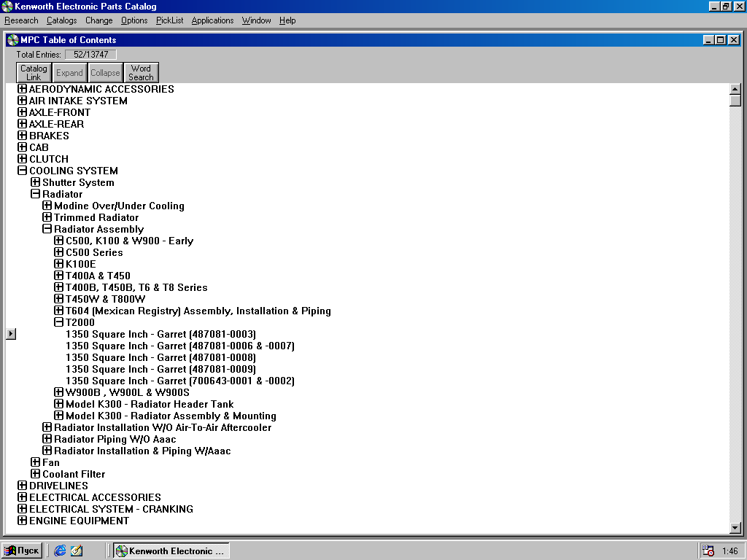Click the Collapse button

coord(105,72)
